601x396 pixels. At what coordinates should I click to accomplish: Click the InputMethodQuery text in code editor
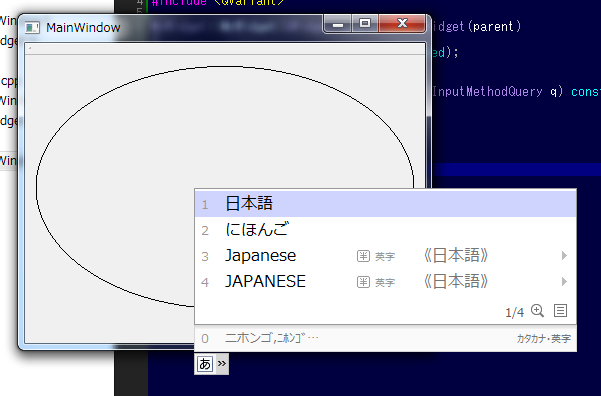[x=487, y=92]
